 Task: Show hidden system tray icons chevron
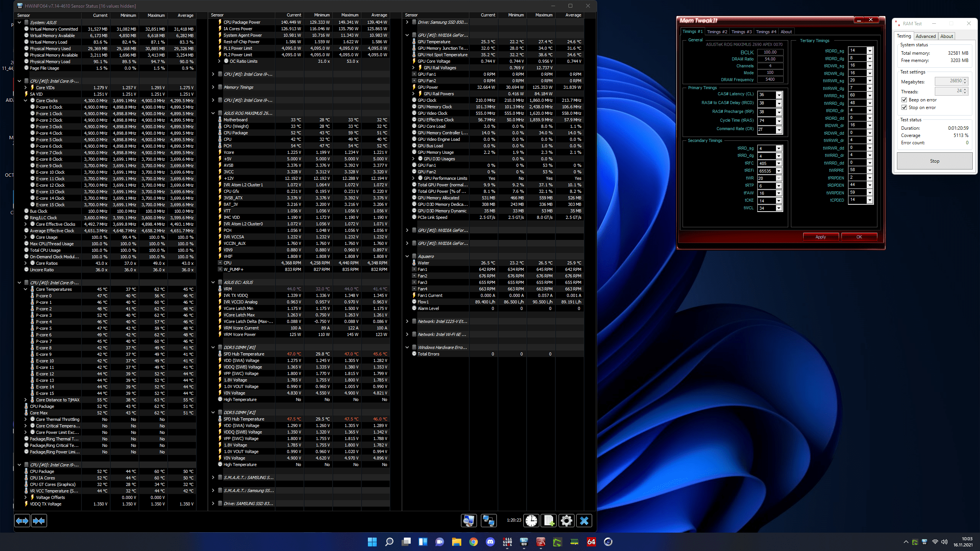coord(906,542)
